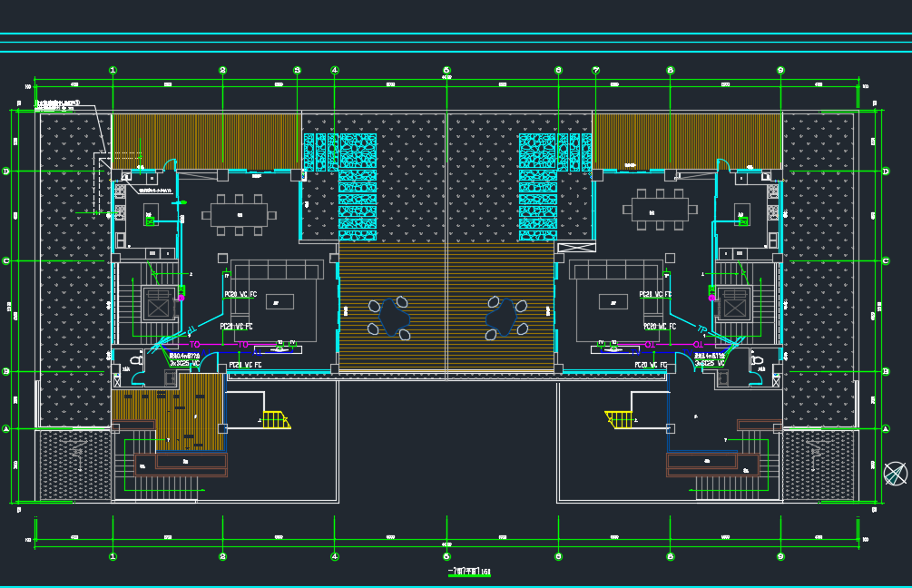Select the left unit's '3xSC25 WC' label
Image resolution: width=912 pixels, height=588 pixels.
click(185, 363)
